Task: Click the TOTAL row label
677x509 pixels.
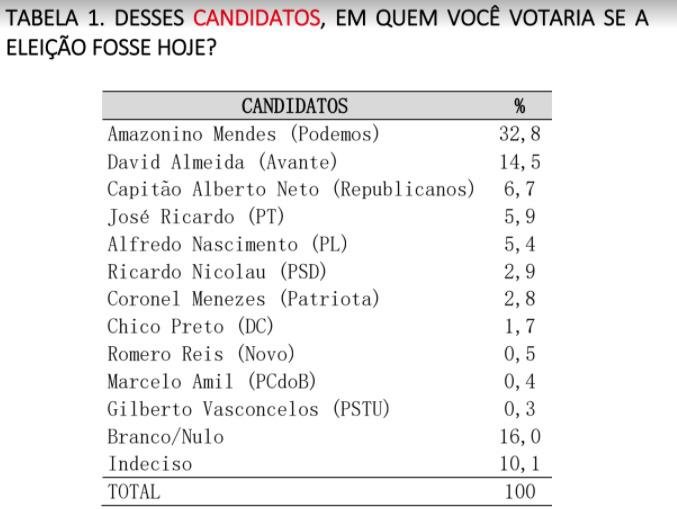Action: pyautogui.click(x=133, y=492)
